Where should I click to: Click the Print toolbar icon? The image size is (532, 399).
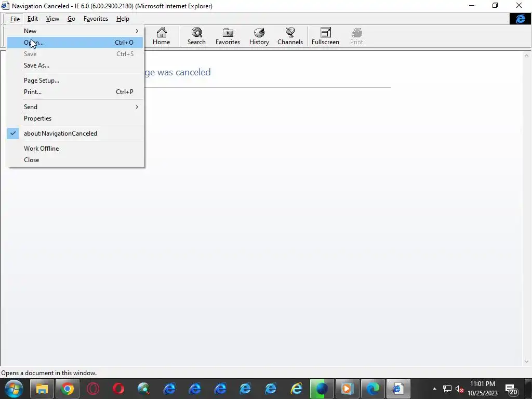(x=356, y=36)
